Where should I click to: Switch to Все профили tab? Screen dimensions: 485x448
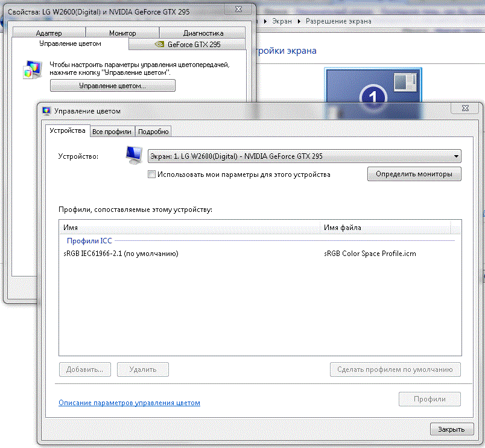[112, 132]
